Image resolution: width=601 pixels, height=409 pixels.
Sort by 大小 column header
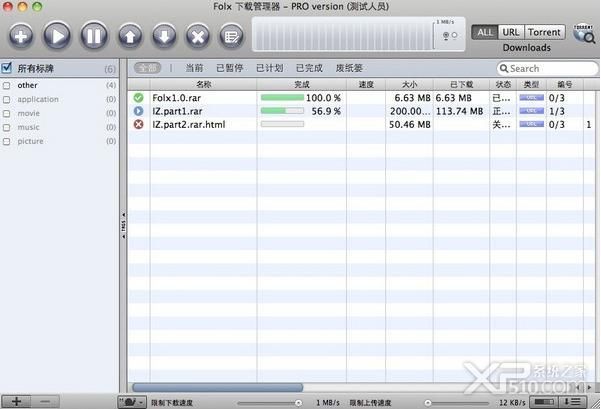coord(409,84)
